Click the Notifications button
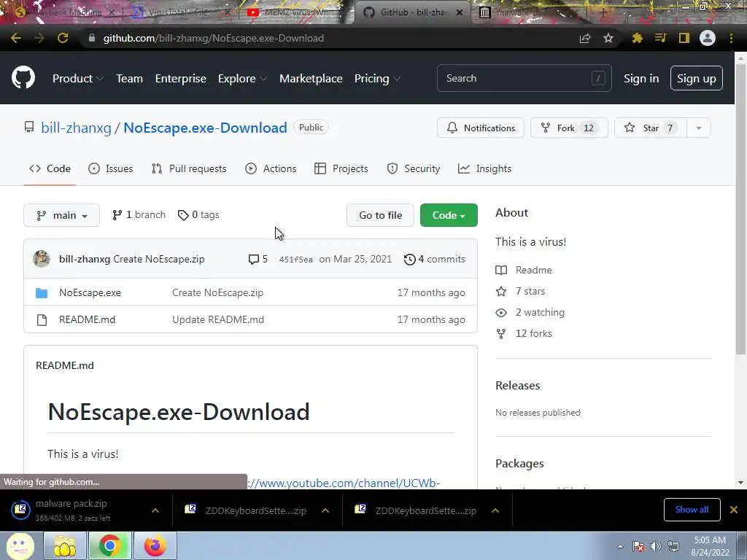747x560 pixels. point(481,128)
